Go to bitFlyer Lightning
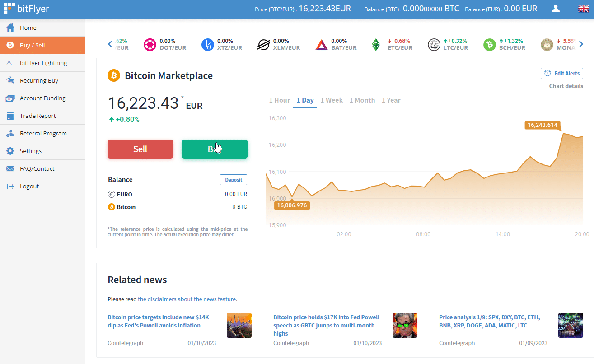 pos(42,63)
